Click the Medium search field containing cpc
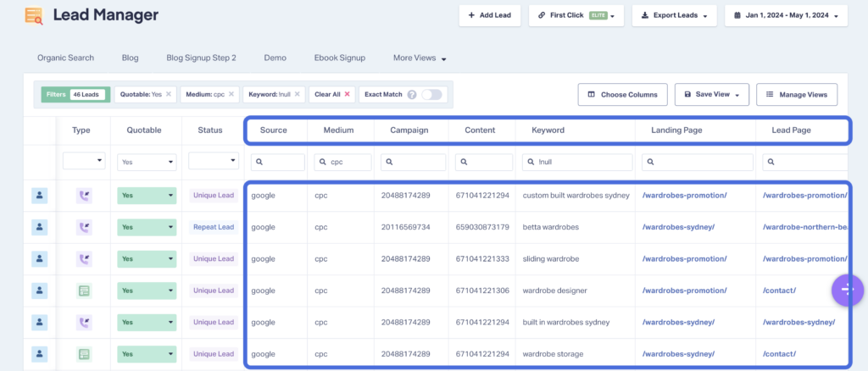The image size is (868, 371). [x=342, y=162]
